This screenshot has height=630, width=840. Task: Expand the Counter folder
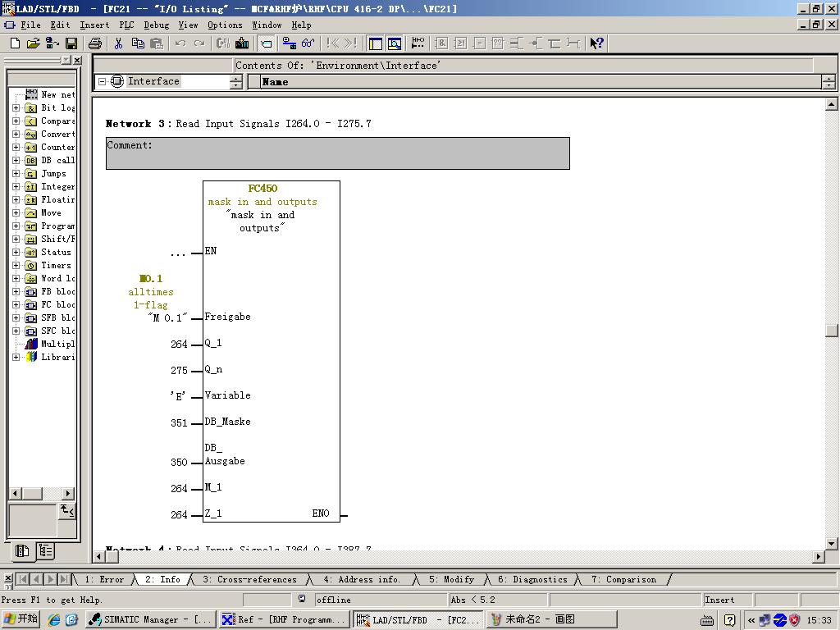click(x=16, y=147)
